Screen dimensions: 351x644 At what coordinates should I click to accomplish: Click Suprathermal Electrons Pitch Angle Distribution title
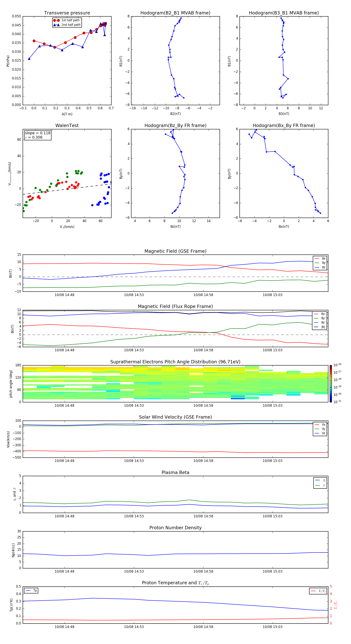pyautogui.click(x=175, y=362)
